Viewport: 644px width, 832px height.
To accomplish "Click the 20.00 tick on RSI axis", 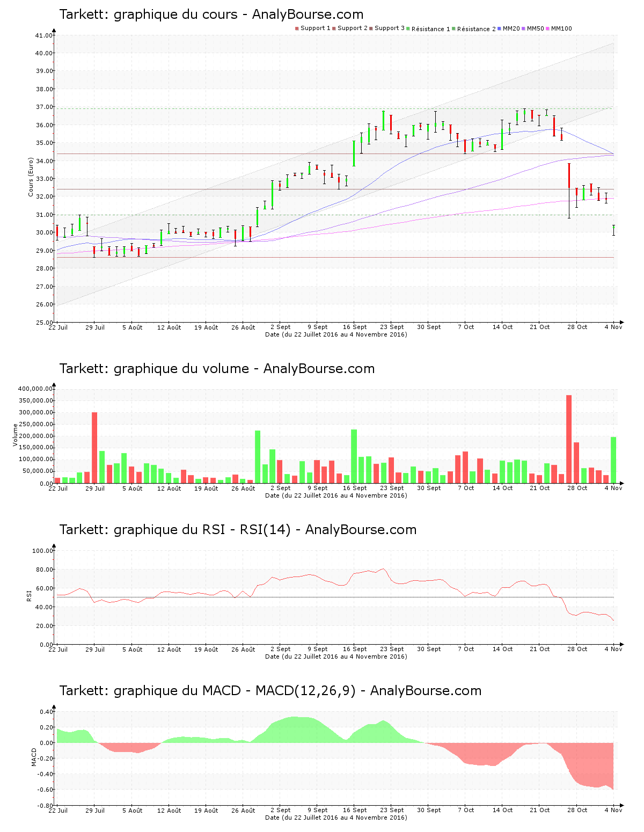I will coord(44,626).
